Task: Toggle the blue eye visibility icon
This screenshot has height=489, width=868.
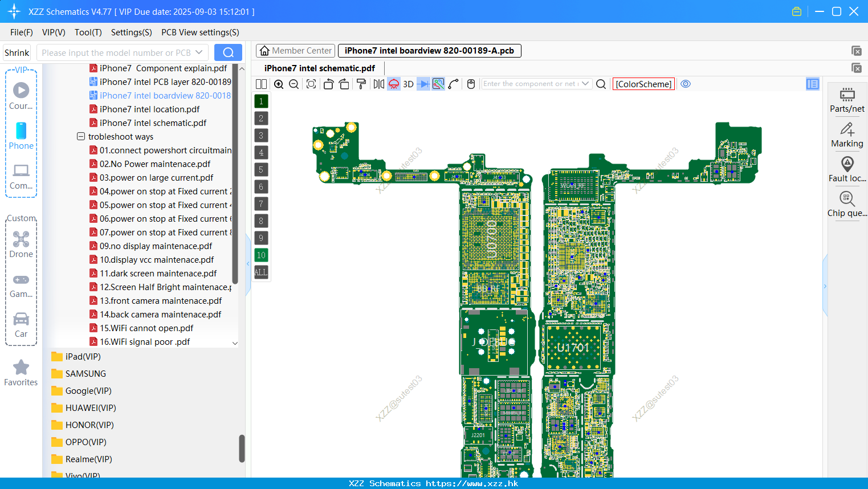Action: coord(686,84)
